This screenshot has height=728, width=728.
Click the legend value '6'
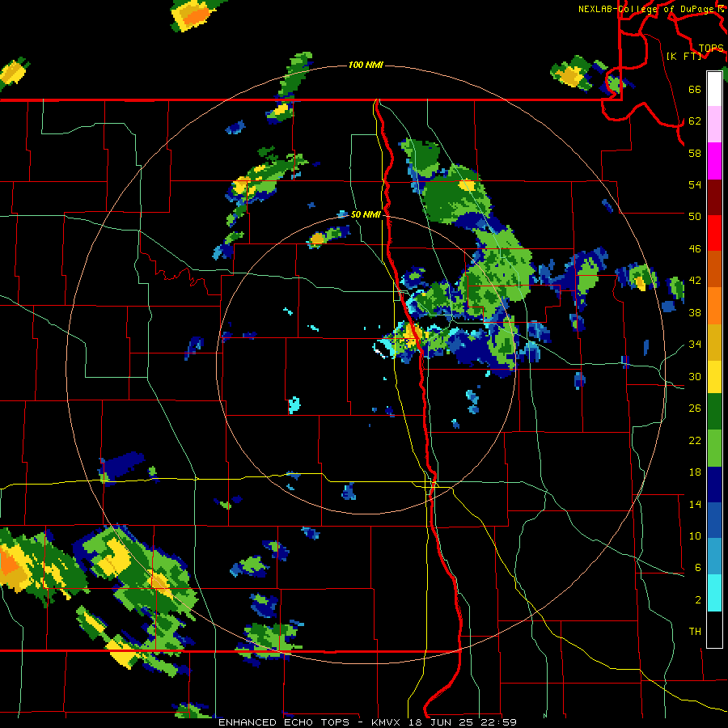698,568
